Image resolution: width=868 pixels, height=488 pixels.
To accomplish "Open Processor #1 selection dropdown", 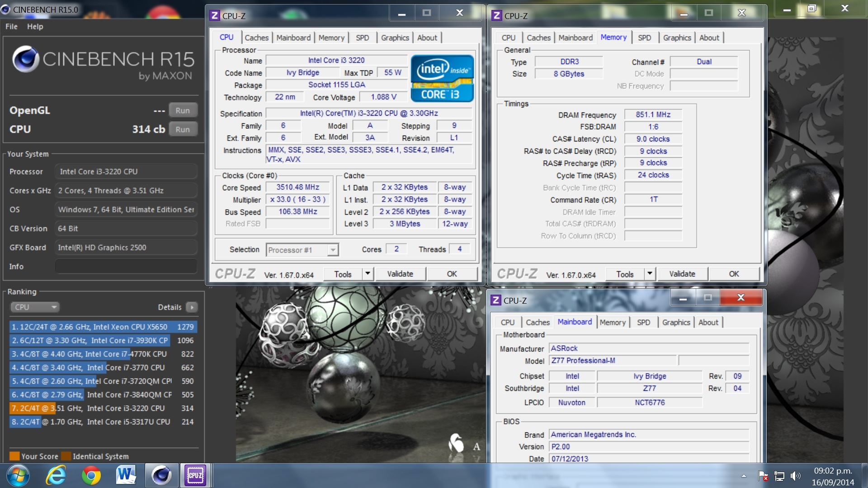I will [302, 250].
